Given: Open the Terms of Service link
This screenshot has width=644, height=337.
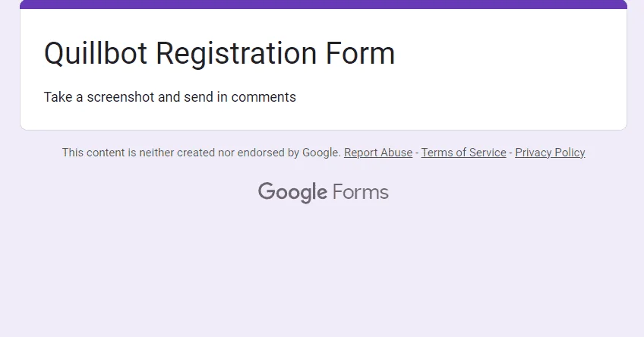Looking at the screenshot, I should (x=463, y=153).
